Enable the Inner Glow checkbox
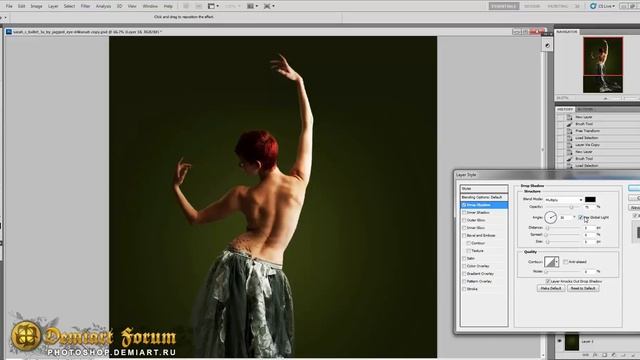The height and width of the screenshot is (360, 640). pos(464,228)
